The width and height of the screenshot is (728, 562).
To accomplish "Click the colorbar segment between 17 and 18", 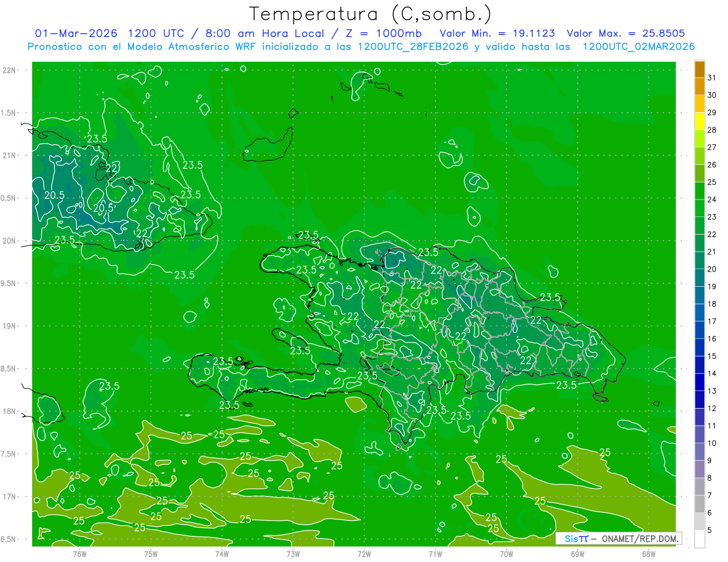I will point(699,313).
